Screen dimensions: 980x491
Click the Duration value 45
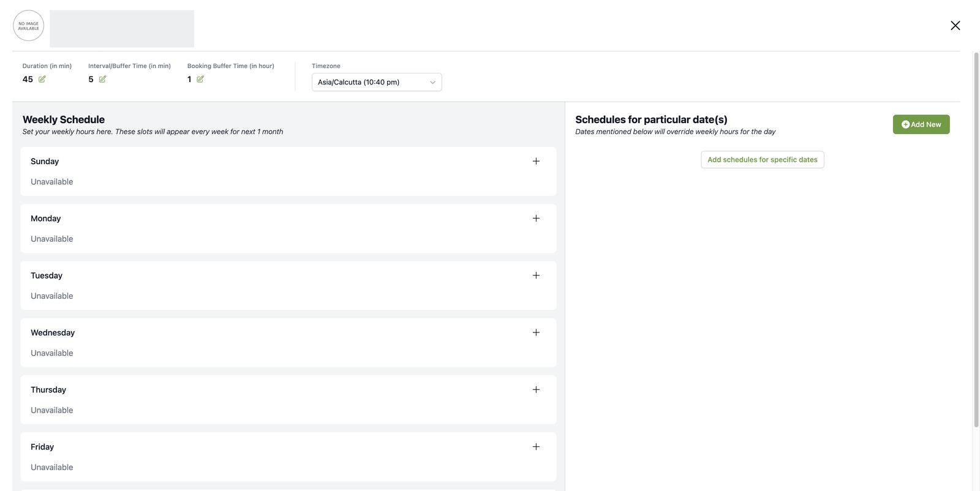pos(28,80)
